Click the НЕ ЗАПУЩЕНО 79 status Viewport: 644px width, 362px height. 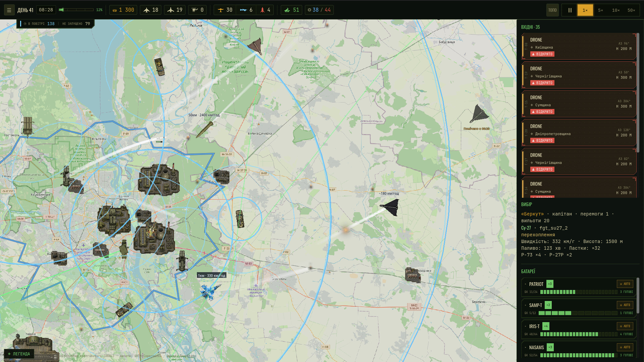tap(76, 24)
